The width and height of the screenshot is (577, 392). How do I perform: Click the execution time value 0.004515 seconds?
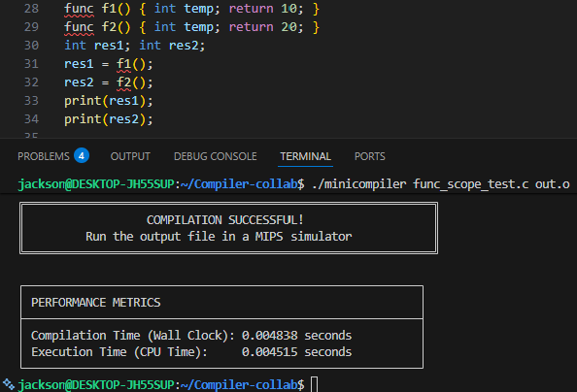point(296,352)
